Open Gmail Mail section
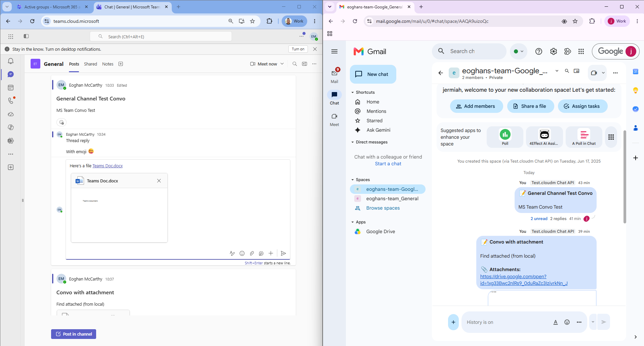 pyautogui.click(x=334, y=76)
